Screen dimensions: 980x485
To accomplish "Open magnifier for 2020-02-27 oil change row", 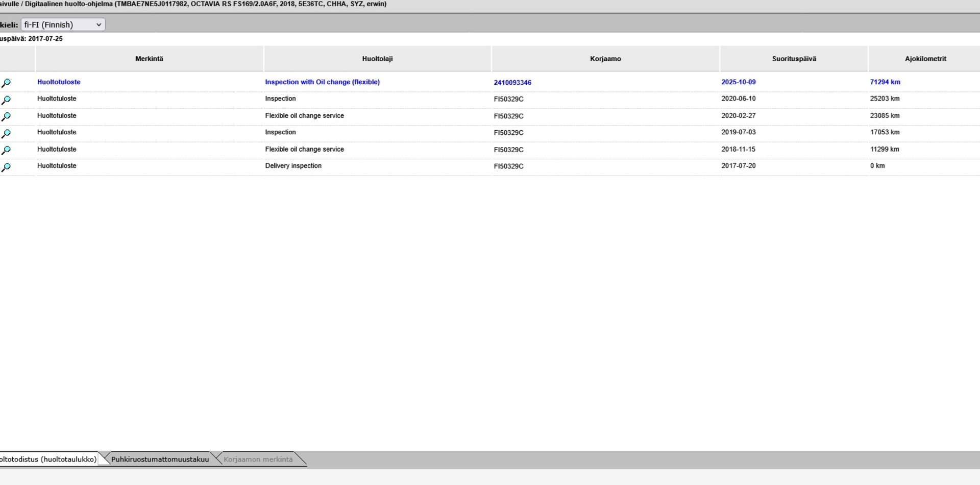I will point(6,116).
